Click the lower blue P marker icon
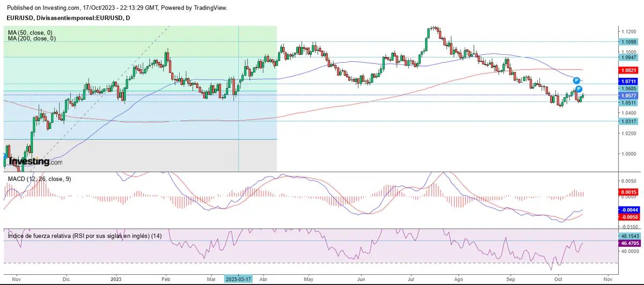Screen dimensions: 644x285 coord(579,89)
